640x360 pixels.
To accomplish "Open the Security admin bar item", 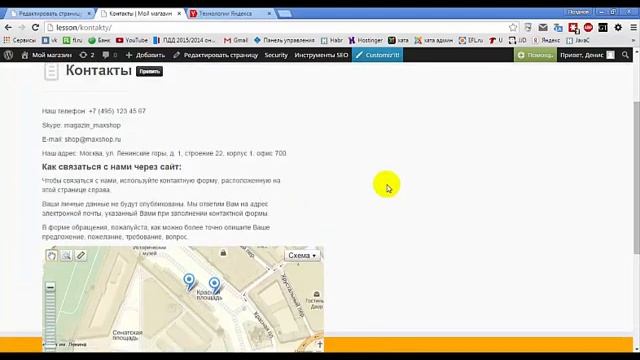I will point(276,55).
